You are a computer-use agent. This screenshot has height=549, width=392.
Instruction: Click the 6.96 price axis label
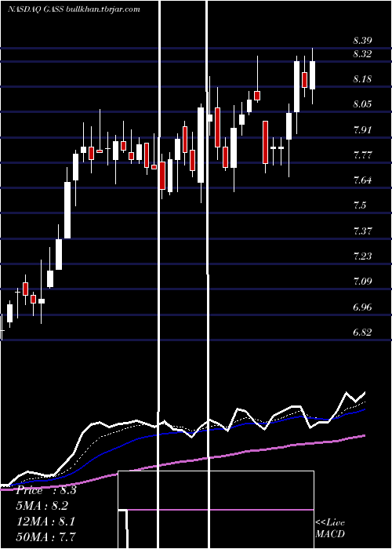click(x=362, y=307)
